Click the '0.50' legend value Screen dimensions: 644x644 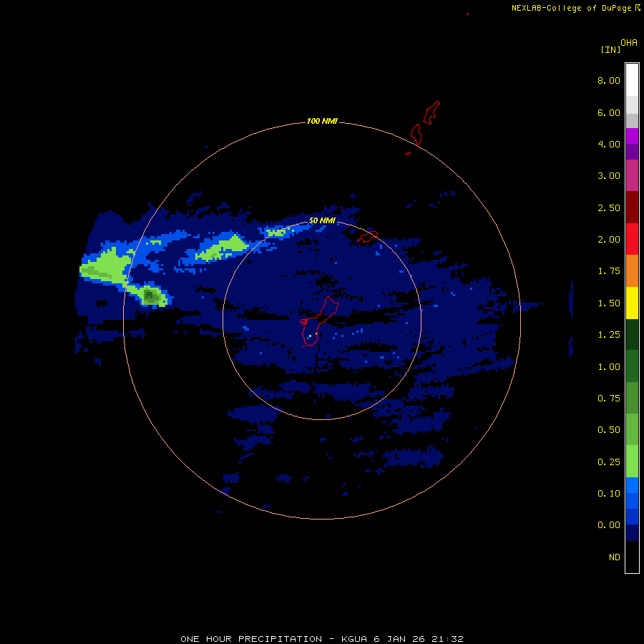click(609, 430)
